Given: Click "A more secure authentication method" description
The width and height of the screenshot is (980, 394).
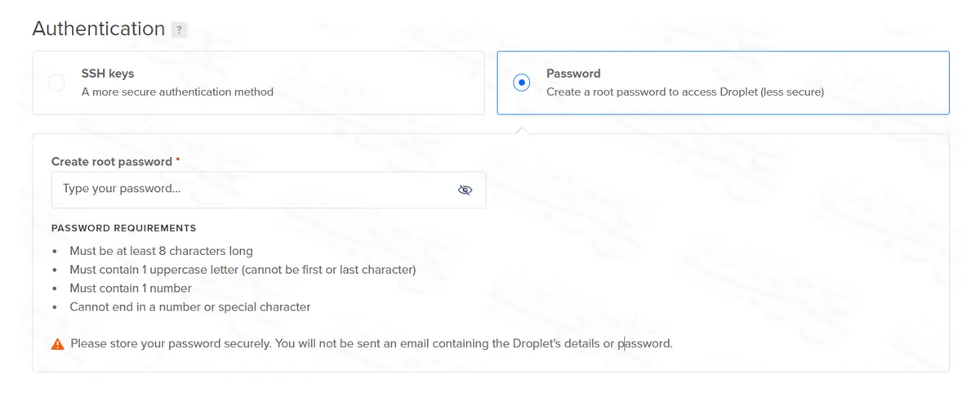Looking at the screenshot, I should point(177,92).
